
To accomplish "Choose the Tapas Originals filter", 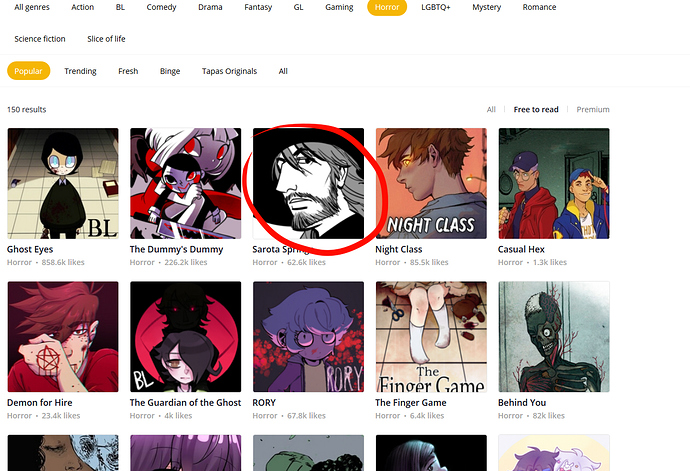I will point(229,71).
